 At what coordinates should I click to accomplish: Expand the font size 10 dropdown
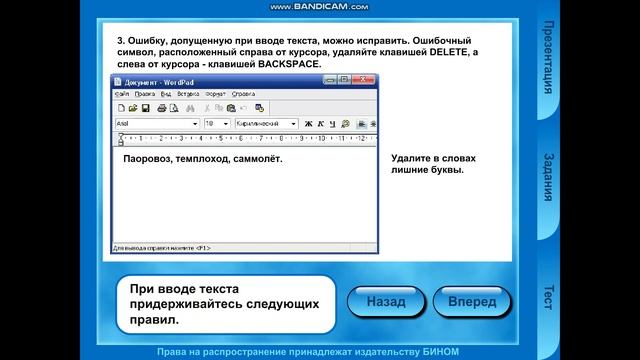[225, 124]
